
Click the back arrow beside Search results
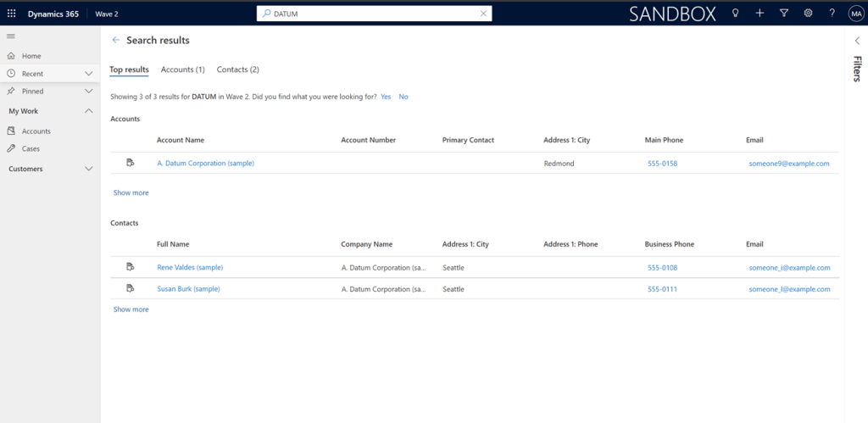[116, 40]
